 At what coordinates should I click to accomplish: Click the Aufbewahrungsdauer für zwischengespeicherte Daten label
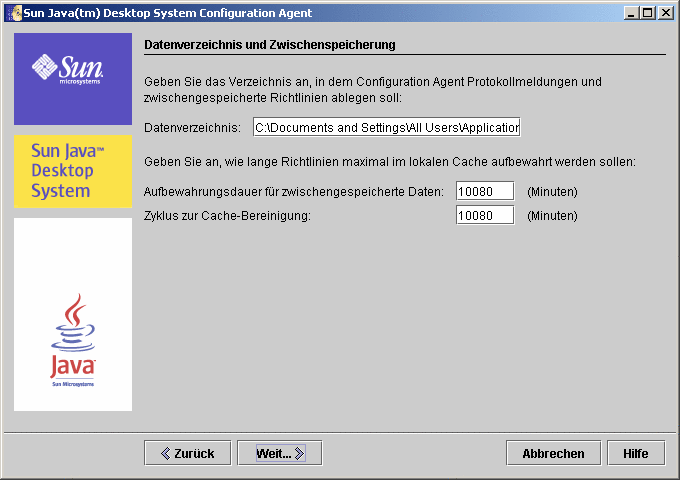294,192
